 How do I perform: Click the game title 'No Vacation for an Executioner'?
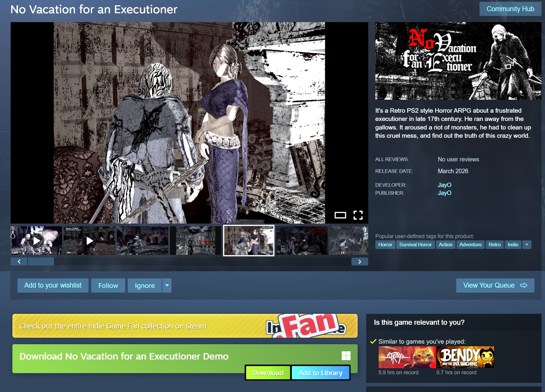coord(94,9)
